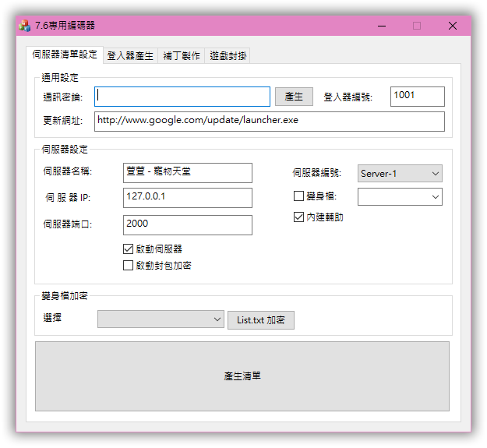This screenshot has height=448, width=487.
Task: Close the 7.6專用編碼器 window
Action: (x=453, y=26)
